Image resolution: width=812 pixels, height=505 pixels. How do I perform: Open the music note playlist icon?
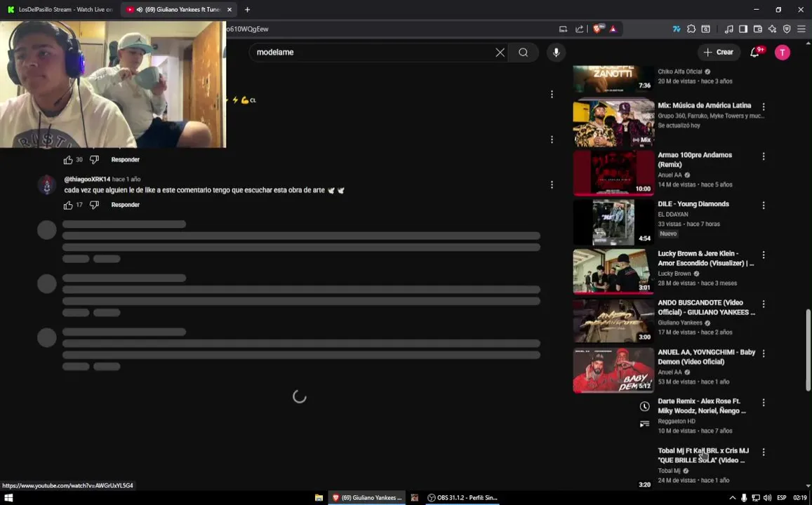pos(728,29)
